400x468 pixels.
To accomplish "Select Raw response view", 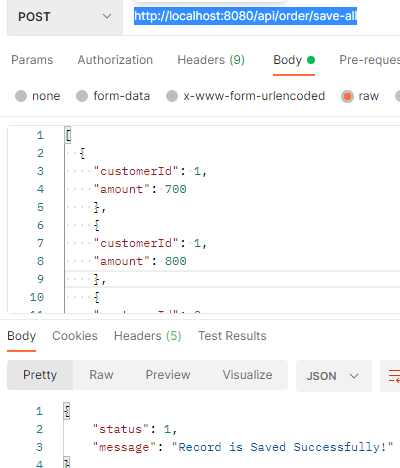I will point(101,375).
